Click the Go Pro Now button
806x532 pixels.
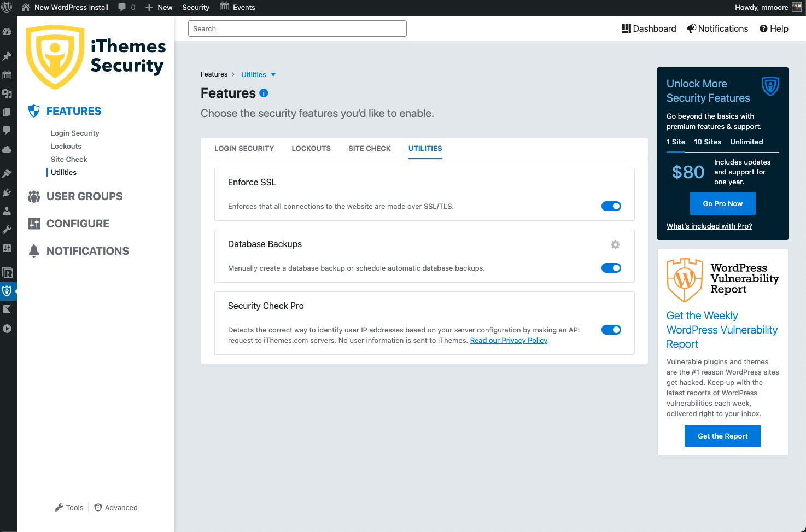(723, 203)
